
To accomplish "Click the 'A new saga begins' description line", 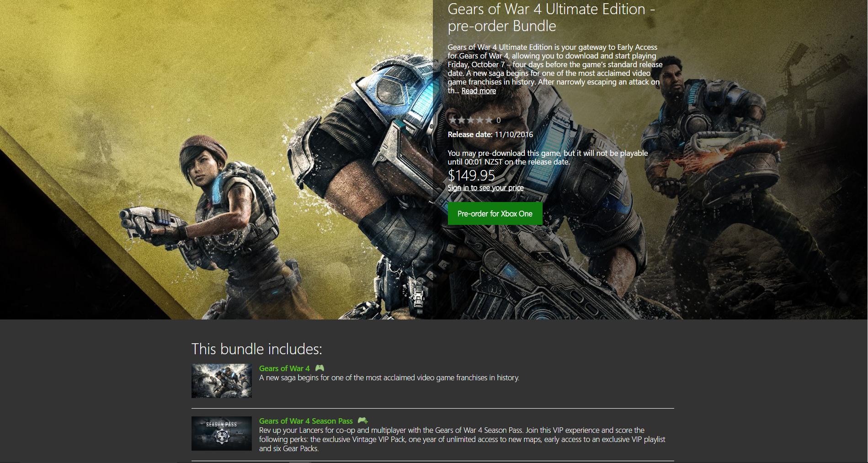I will tap(389, 378).
